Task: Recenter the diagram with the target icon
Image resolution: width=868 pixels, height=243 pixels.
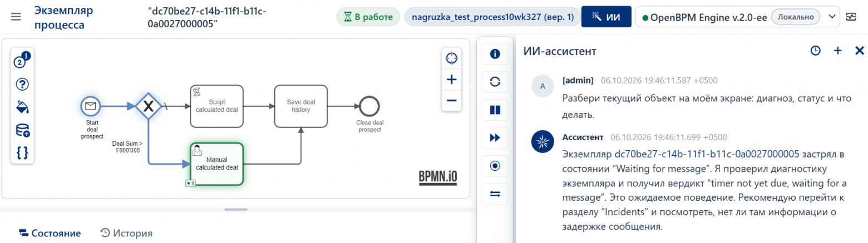Action: pyautogui.click(x=452, y=57)
